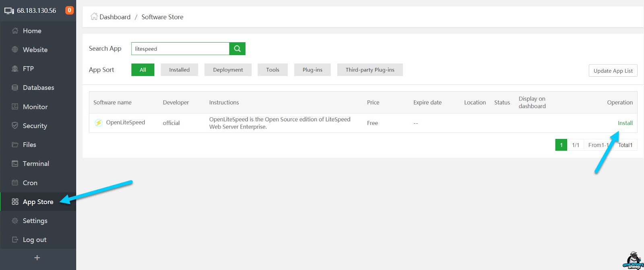Image resolution: width=644 pixels, height=270 pixels.
Task: Click the Databases icon in sidebar
Action: coord(15,88)
